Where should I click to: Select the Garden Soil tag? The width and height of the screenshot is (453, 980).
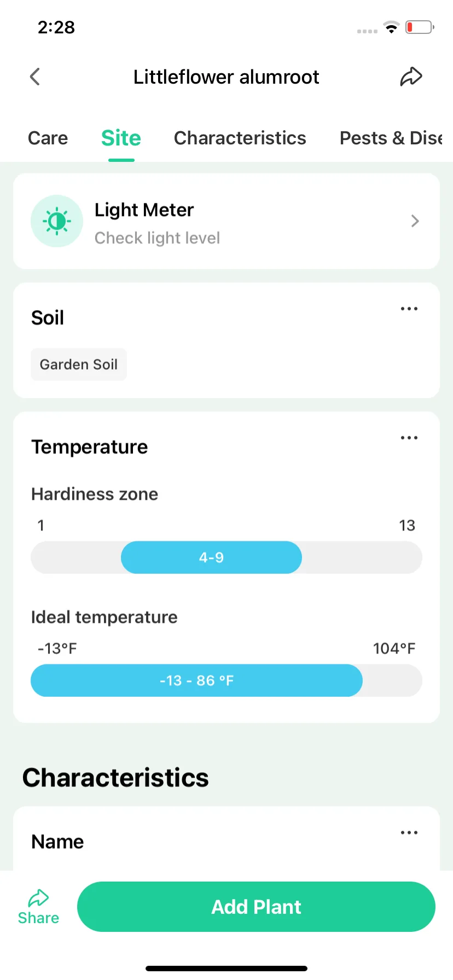(79, 364)
